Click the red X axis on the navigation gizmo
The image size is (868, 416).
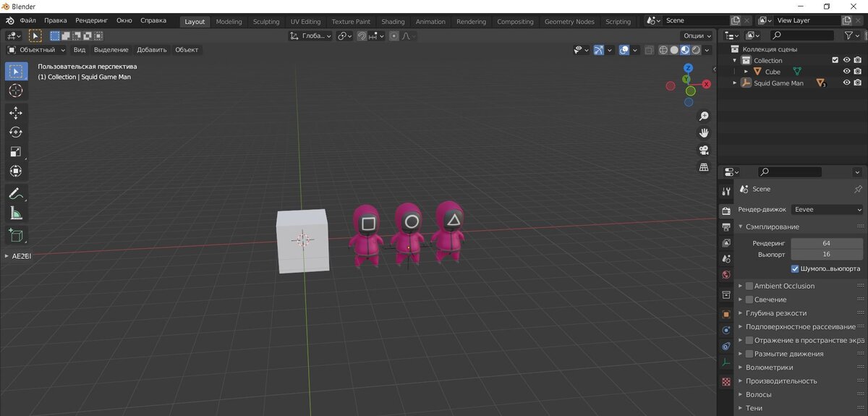point(706,84)
